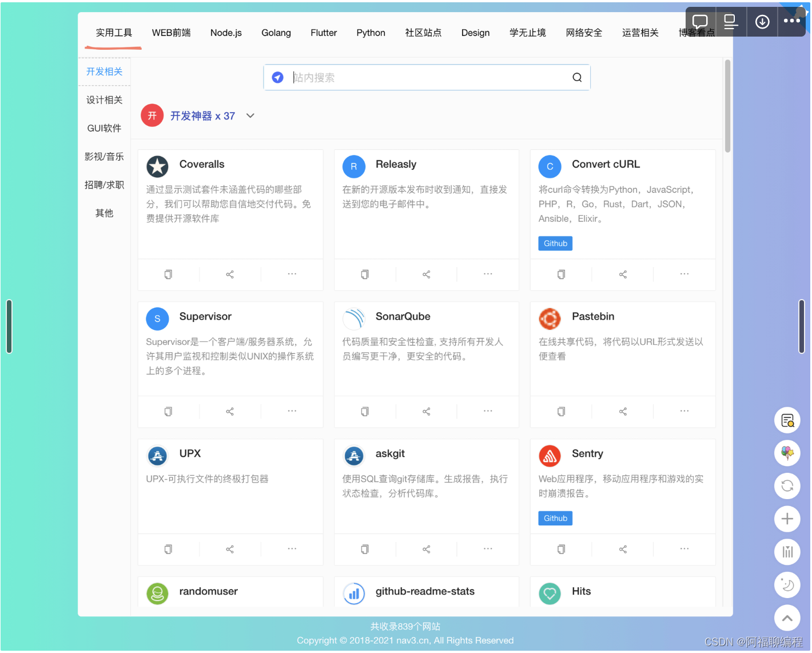Share the Convert cURL card
Image resolution: width=812 pixels, height=653 pixels.
point(623,274)
